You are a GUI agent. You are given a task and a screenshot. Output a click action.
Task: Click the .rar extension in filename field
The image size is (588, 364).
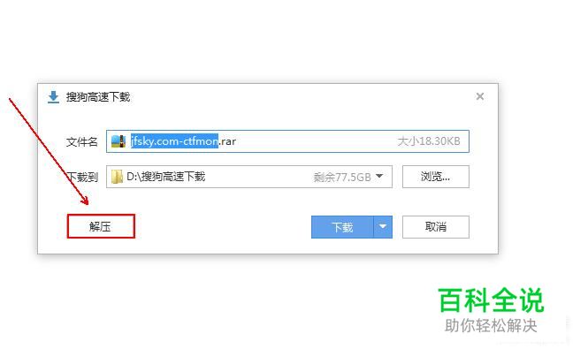(227, 141)
